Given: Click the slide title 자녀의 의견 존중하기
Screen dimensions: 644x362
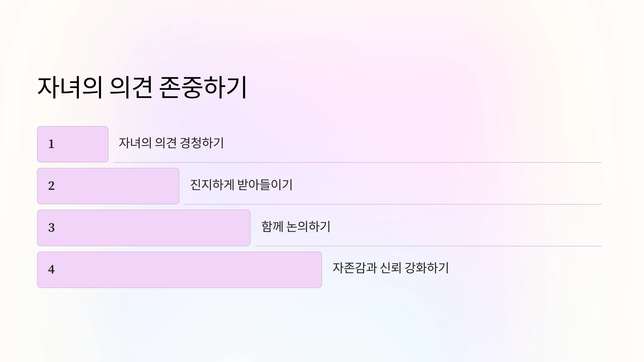Looking at the screenshot, I should pyautogui.click(x=142, y=87).
